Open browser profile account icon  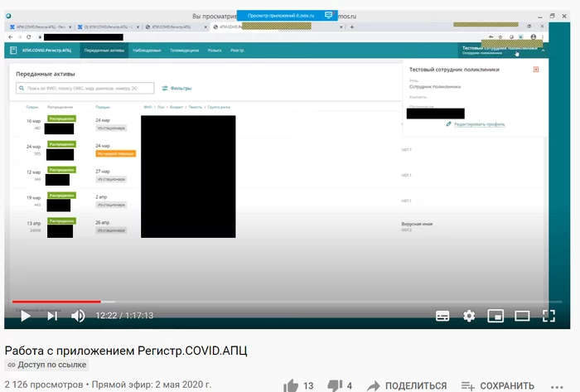(x=533, y=37)
